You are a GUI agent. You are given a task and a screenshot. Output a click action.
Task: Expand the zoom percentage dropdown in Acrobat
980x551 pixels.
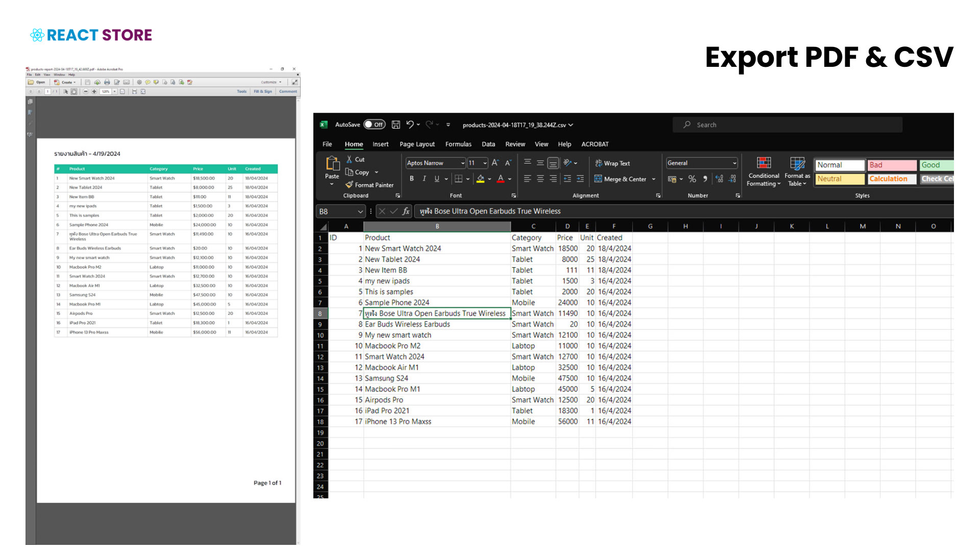(x=115, y=91)
